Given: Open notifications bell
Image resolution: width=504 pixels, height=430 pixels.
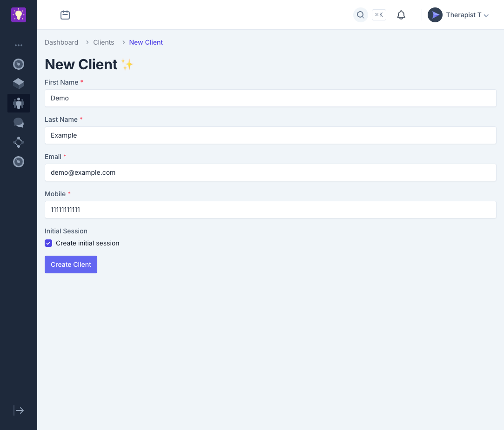Looking at the screenshot, I should tap(401, 15).
